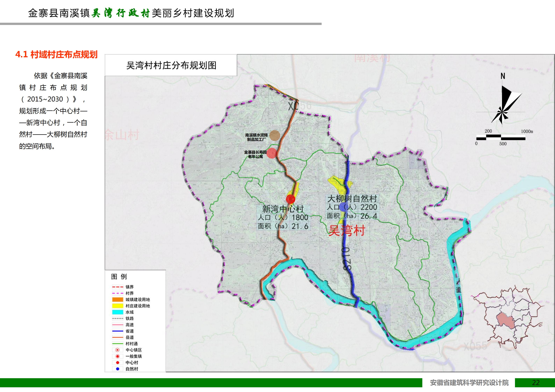
Task: Click the red dashed 镇界 legend line
Action: tap(117, 287)
